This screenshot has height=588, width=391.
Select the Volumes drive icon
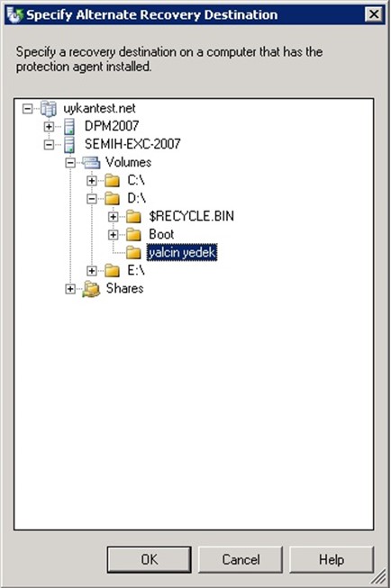91,162
